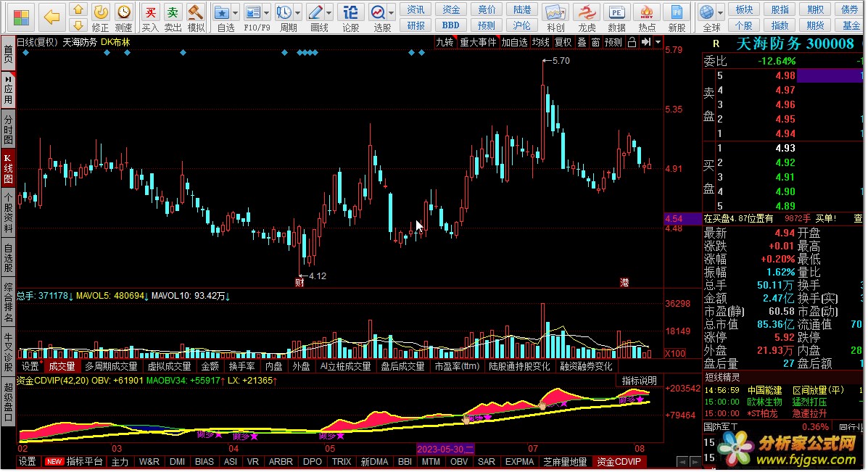The image size is (868, 472).
Task: Open the 修正 data repair tool
Action: [x=100, y=17]
